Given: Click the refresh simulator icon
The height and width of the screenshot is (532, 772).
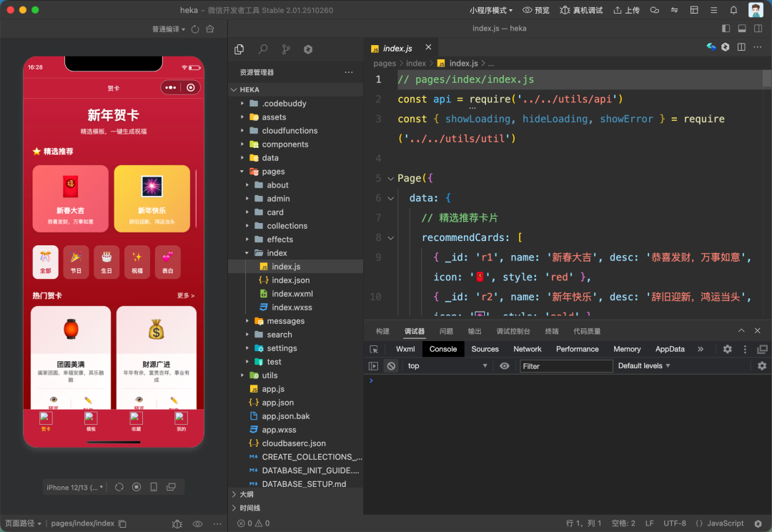Looking at the screenshot, I should coord(119,487).
